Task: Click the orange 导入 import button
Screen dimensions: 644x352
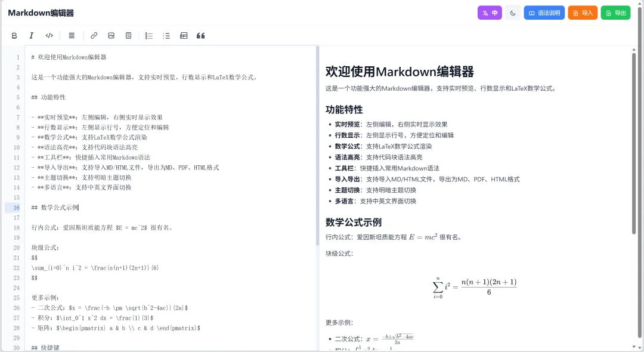Action: point(583,13)
